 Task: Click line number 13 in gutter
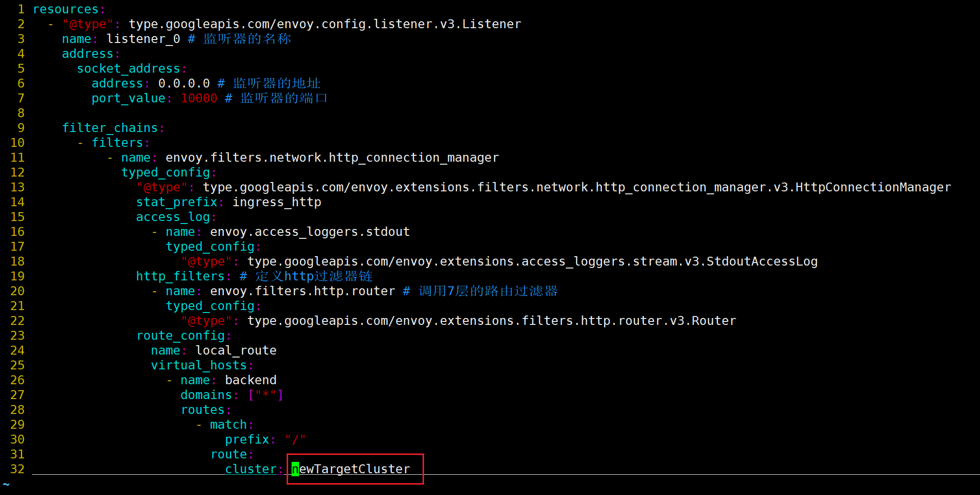(17, 187)
